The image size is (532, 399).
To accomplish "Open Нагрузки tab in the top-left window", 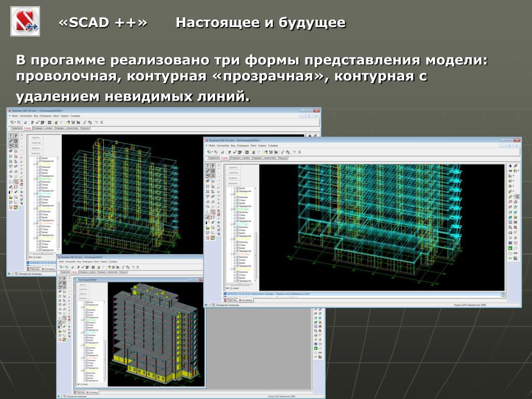I will pyautogui.click(x=85, y=128).
